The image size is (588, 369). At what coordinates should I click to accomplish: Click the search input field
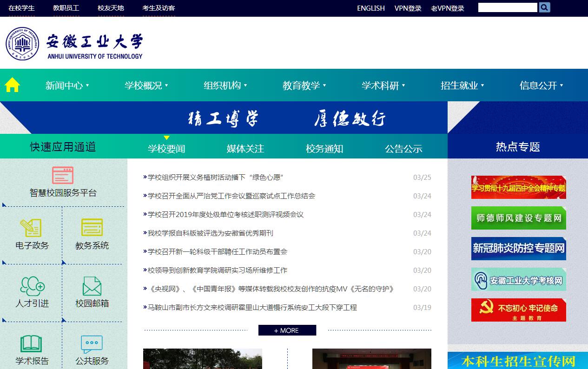(x=507, y=7)
